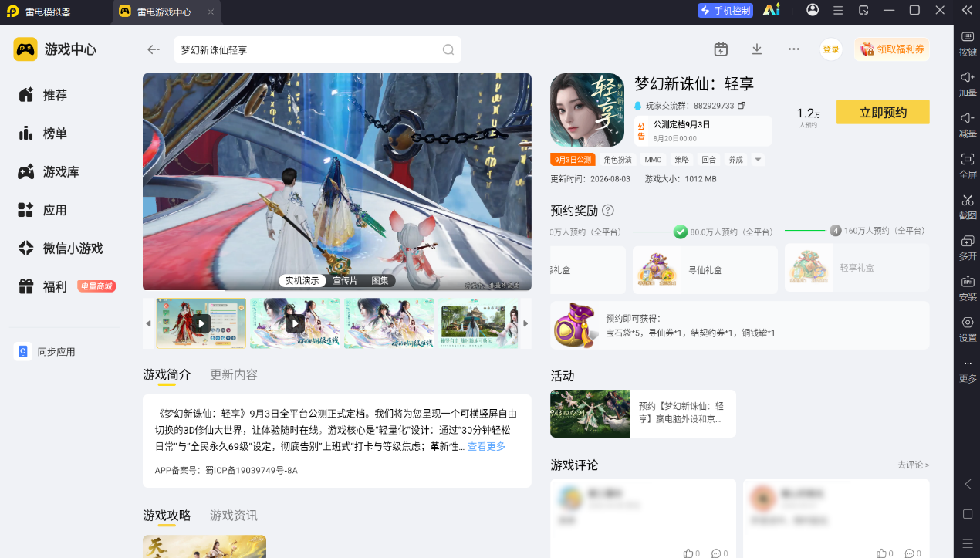The image size is (980, 558).
Task: Click the 角色扮演 tag
Action: click(617, 160)
